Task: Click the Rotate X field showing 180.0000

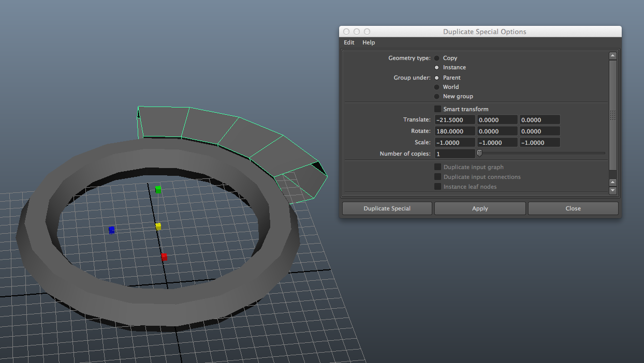Action: coord(455,131)
